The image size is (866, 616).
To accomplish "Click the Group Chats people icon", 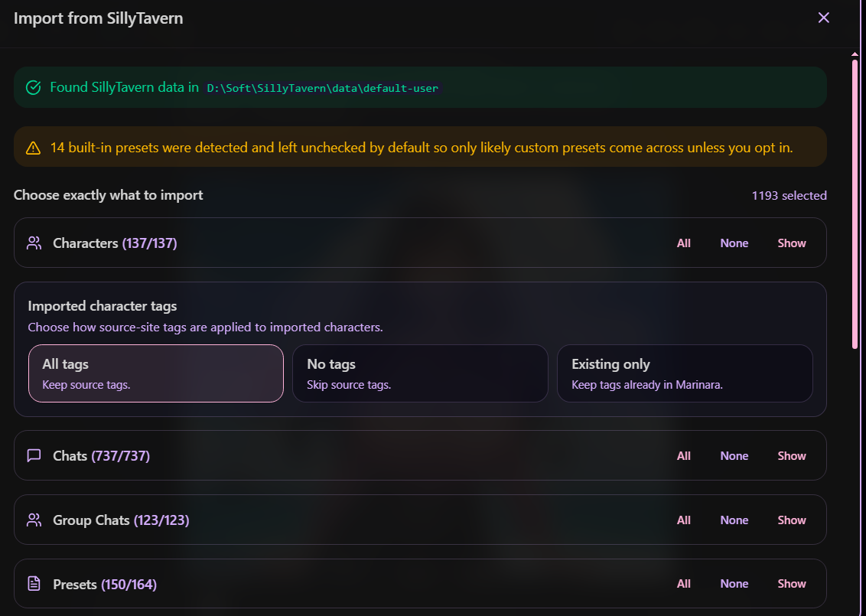I will 34,520.
